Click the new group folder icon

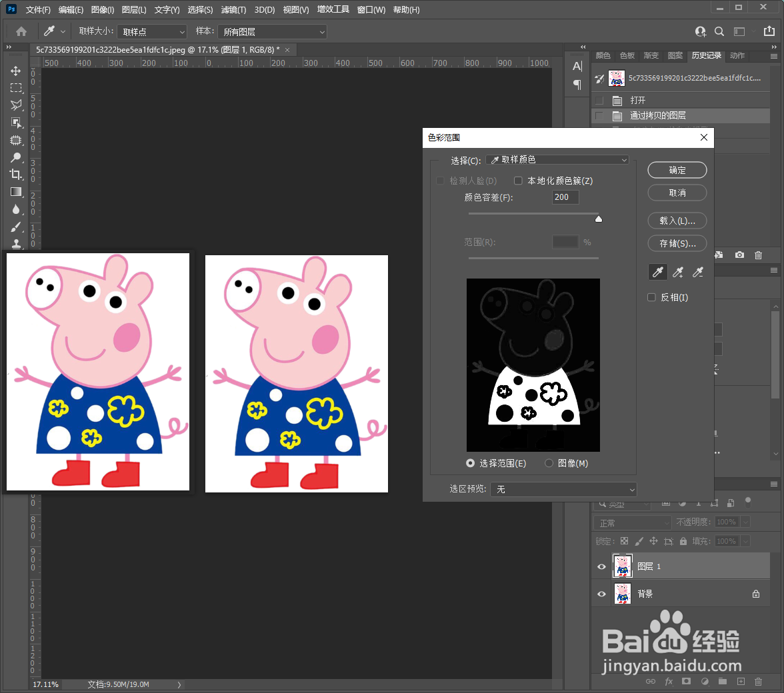point(723,681)
